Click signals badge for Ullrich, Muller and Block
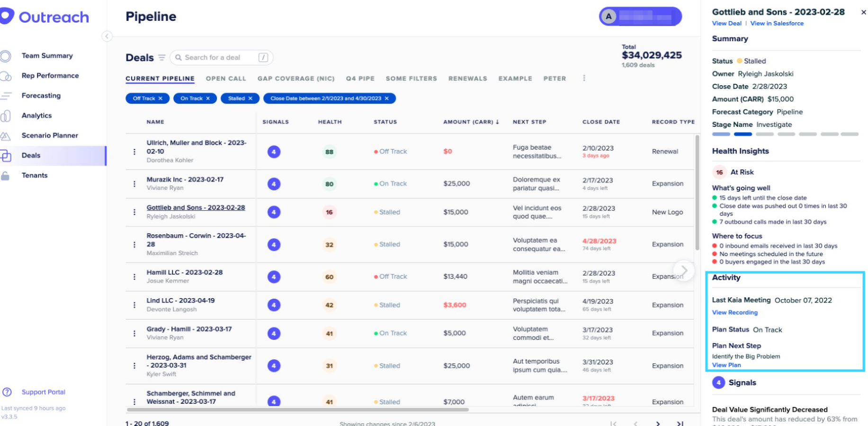 pyautogui.click(x=274, y=151)
